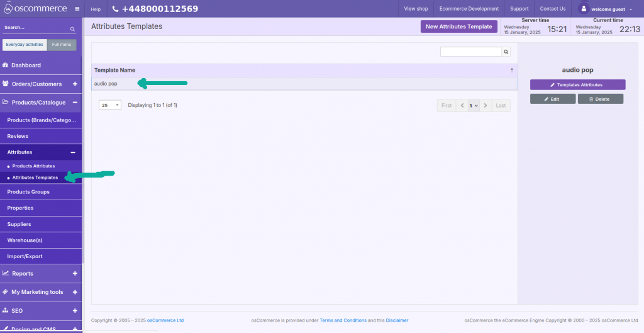This screenshot has height=333, width=644.
Task: Click the table search magnifier button
Action: (x=506, y=52)
